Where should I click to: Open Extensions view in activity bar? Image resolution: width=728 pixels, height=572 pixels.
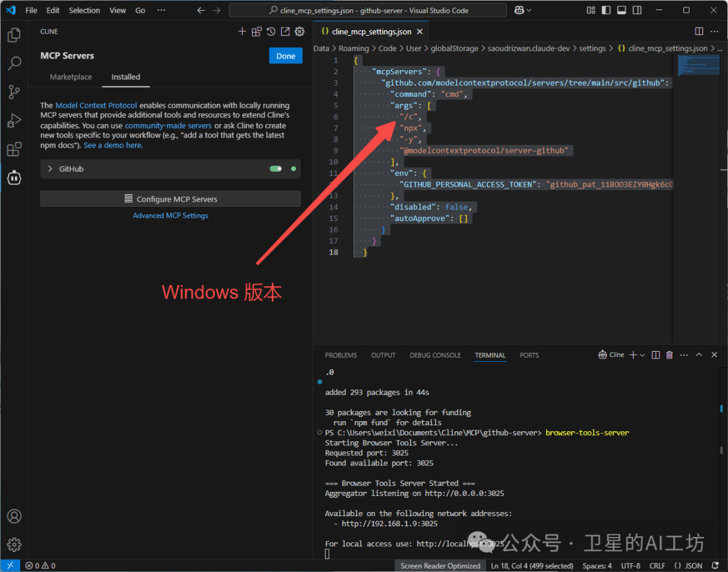(14, 149)
